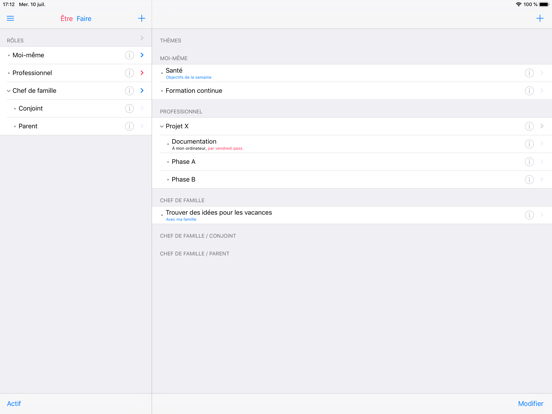Tap the par vendredi pass. due label
The image size is (552, 414).
tap(225, 149)
